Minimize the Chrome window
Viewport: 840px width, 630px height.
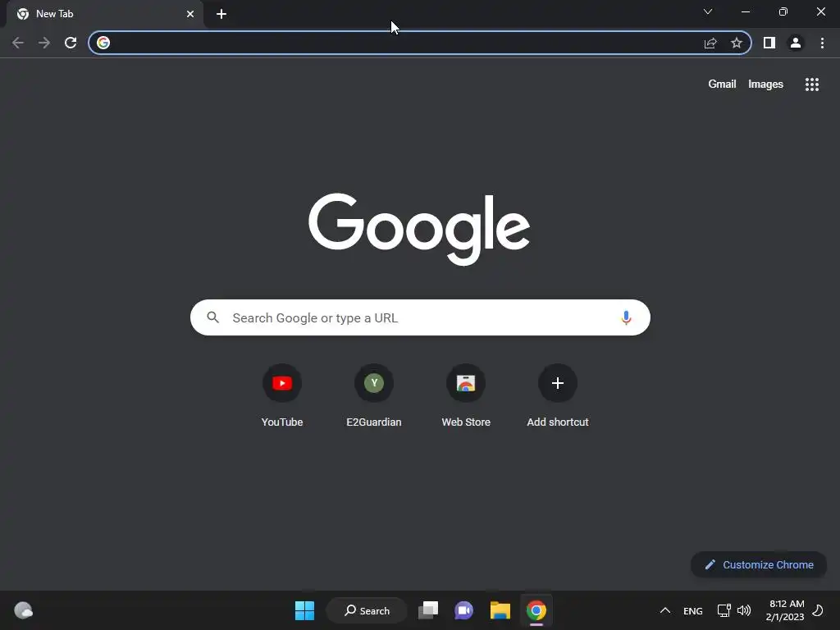(746, 11)
